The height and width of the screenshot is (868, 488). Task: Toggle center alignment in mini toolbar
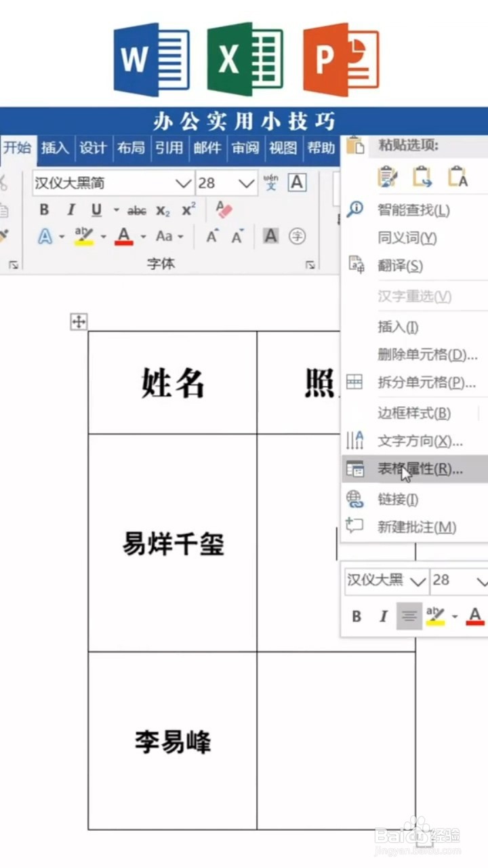(x=409, y=616)
